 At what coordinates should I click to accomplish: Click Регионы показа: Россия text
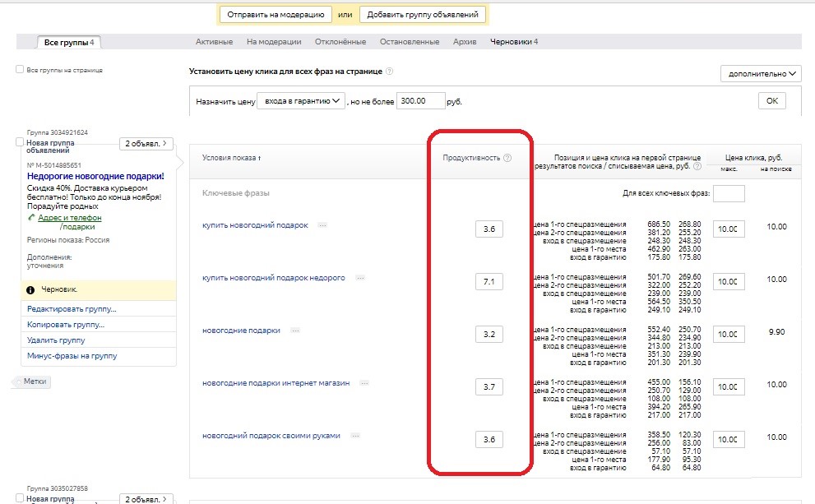[68, 240]
